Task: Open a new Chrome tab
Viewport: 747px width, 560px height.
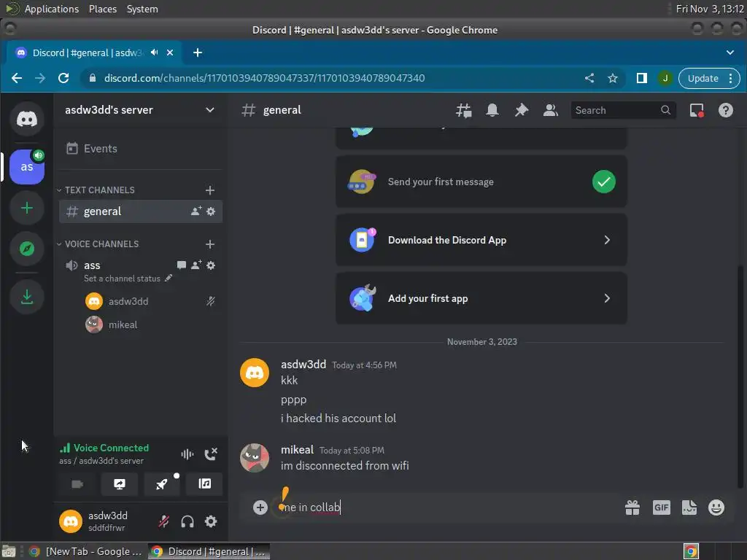Action: point(198,52)
